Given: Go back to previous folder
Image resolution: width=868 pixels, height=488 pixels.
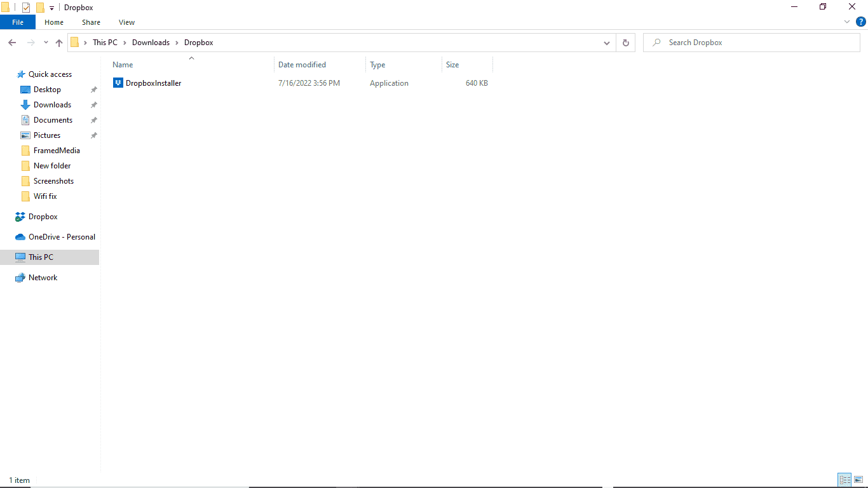Looking at the screenshot, I should (12, 43).
